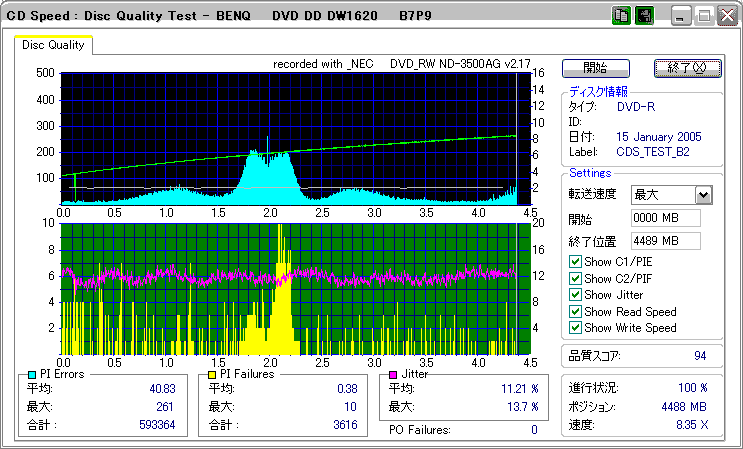Viewport: 743px width, 449px height.
Task: Toggle the Show C2/PIF checkbox
Action: tap(574, 278)
